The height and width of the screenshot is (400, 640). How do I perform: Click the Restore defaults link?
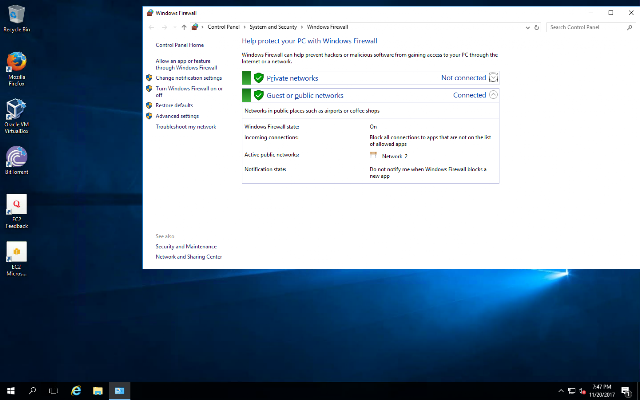pos(174,105)
